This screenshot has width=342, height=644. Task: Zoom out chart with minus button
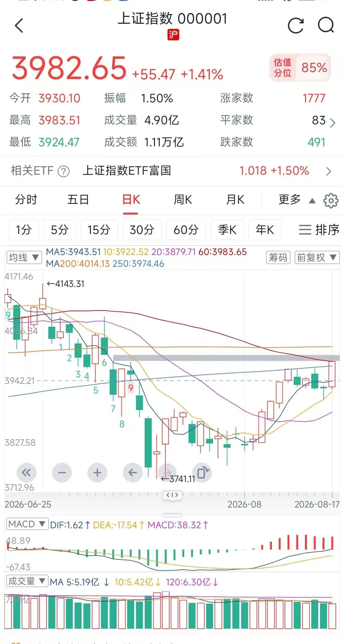62,472
